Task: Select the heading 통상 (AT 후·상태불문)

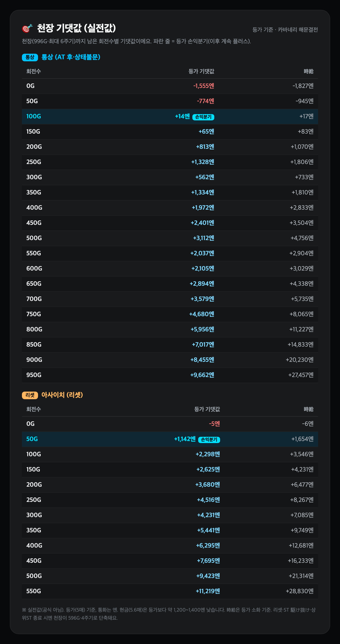Action: (71, 57)
